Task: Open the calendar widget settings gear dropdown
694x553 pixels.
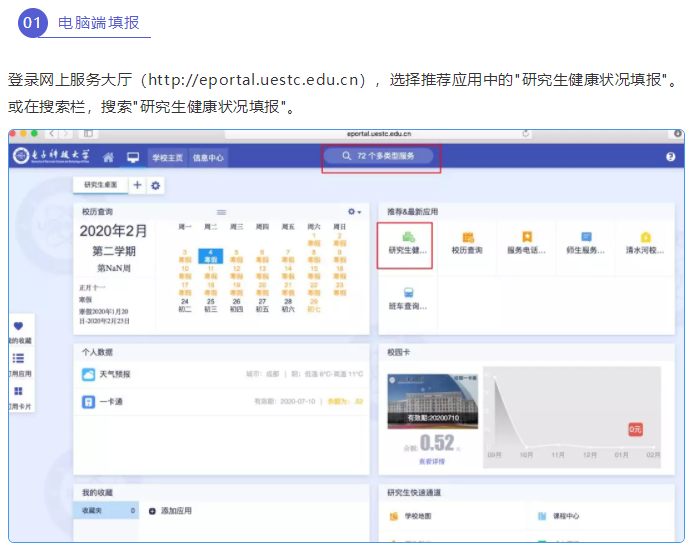Action: [354, 212]
